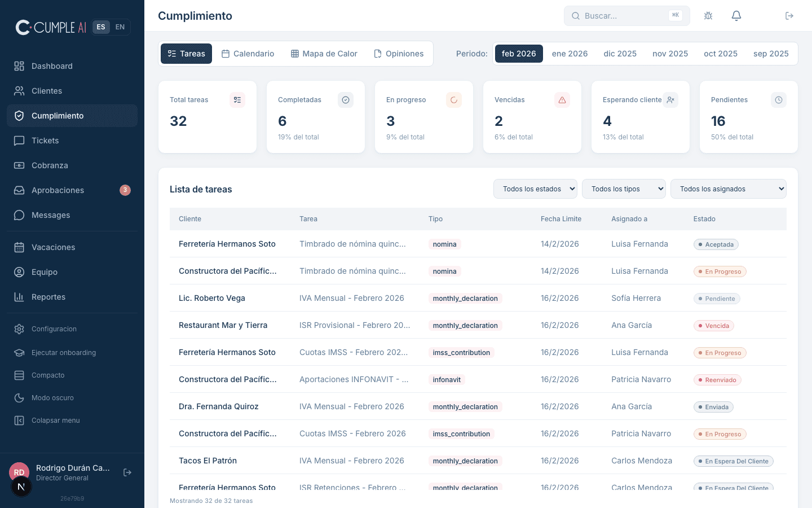Click the notifications bell icon
Screen dimensions: 812x508
click(736, 16)
